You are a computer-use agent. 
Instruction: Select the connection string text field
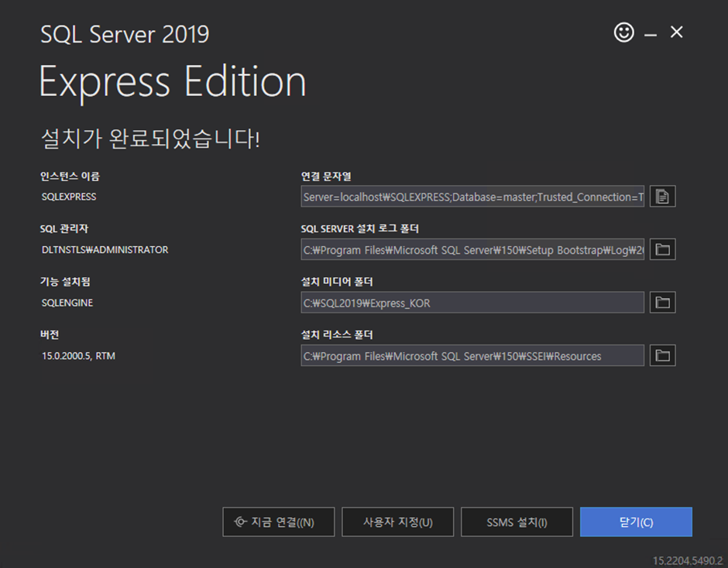472,197
